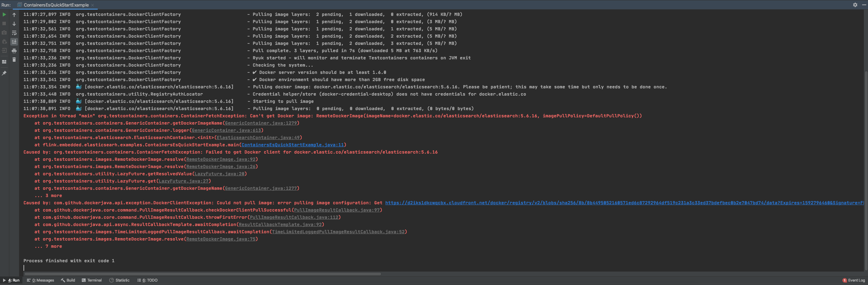
Task: Open LazyFuture.java:20 link
Action: (x=220, y=174)
